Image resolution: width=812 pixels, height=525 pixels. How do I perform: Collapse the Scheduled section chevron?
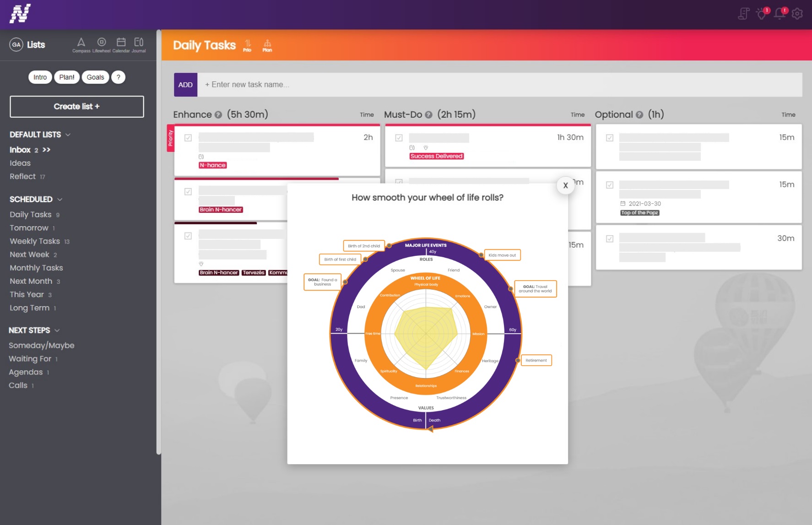point(60,200)
